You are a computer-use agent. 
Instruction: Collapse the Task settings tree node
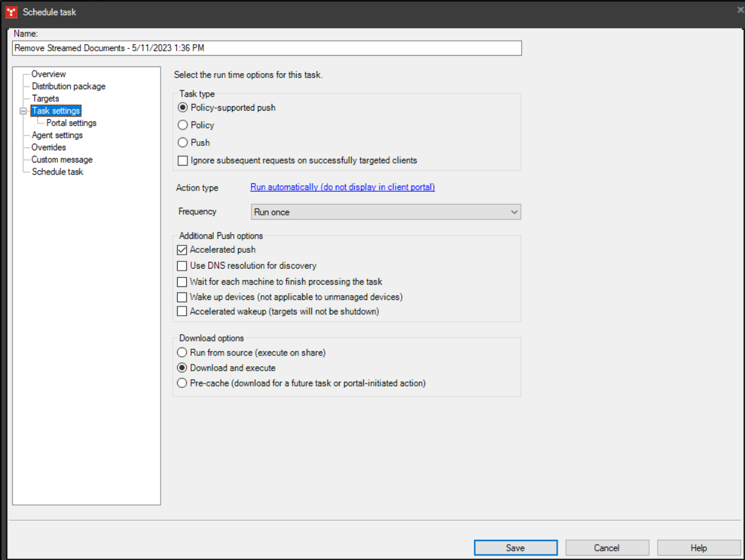point(23,111)
